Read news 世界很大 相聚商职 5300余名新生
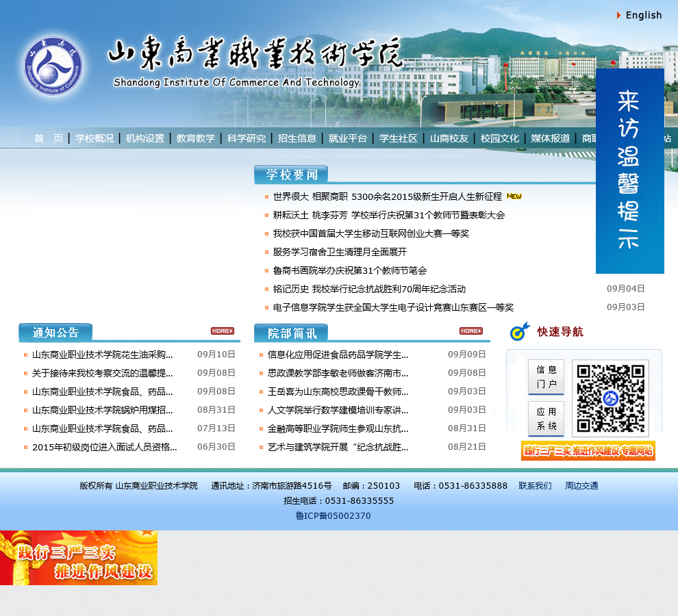The image size is (678, 616). pos(388,196)
